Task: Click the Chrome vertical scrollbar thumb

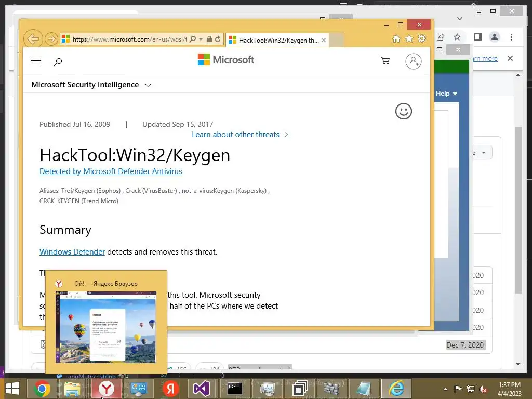Action: click(x=518, y=210)
